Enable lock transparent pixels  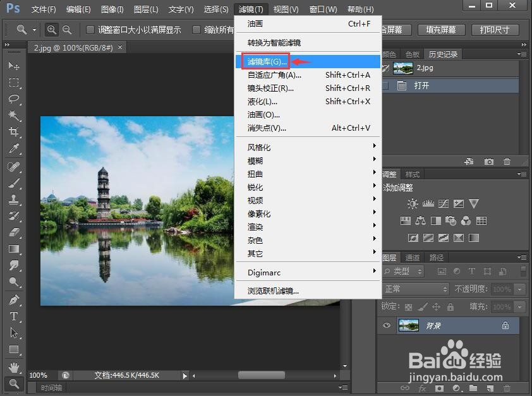tap(408, 307)
